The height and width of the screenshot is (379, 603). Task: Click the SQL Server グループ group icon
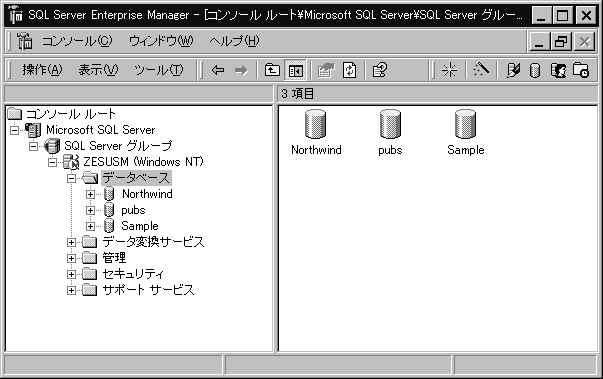(52, 146)
